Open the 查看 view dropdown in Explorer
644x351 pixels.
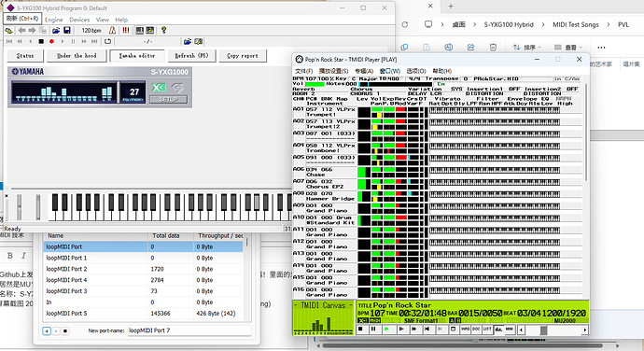(568, 48)
